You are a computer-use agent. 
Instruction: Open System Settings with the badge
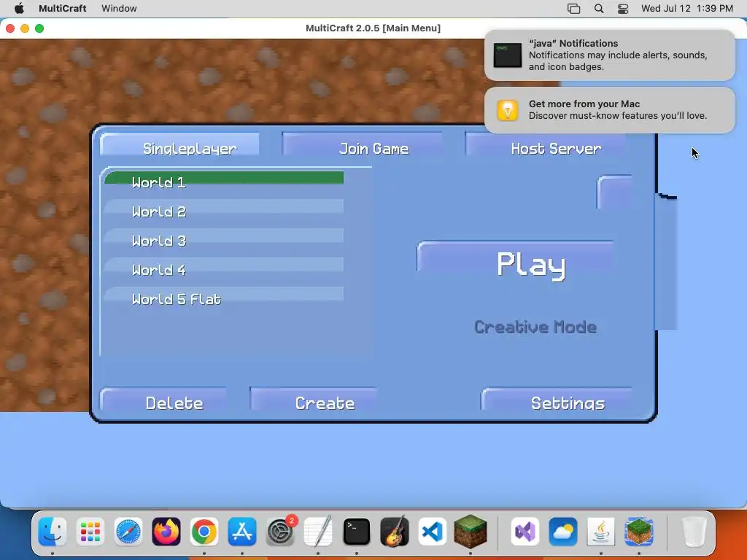(x=280, y=532)
